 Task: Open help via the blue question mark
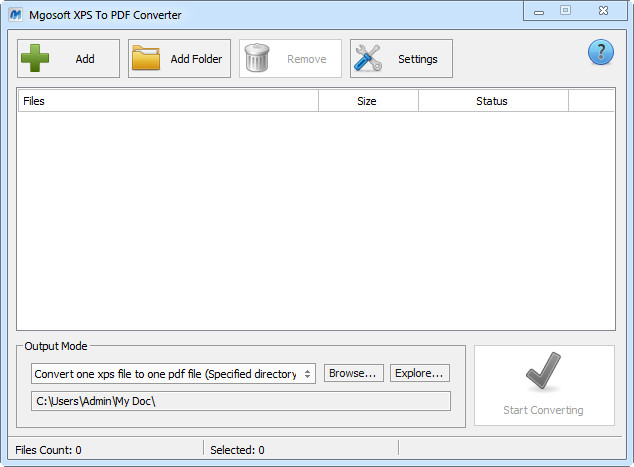[x=600, y=53]
